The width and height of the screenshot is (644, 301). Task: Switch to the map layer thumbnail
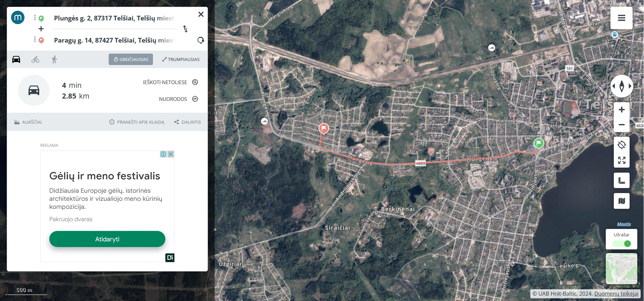[x=621, y=268]
